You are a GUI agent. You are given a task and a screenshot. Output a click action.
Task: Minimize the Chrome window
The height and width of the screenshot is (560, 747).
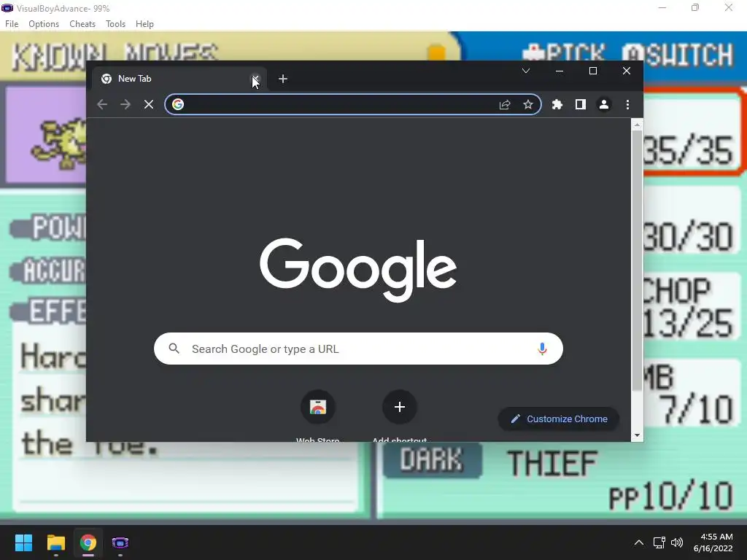pos(560,71)
